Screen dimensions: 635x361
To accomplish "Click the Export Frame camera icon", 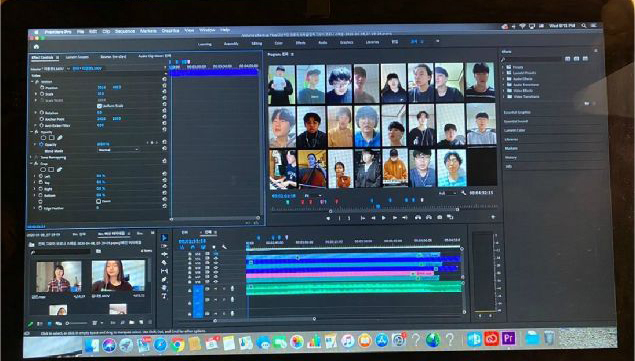I will tap(439, 218).
